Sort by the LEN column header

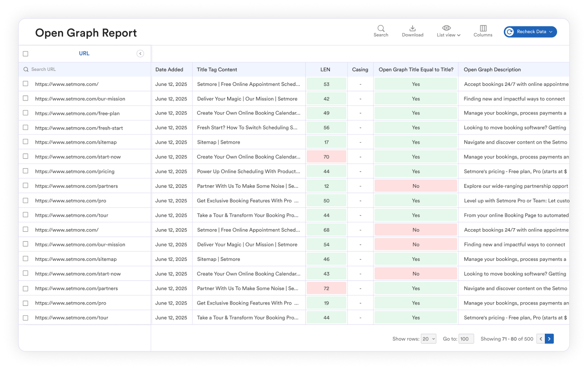[x=325, y=69]
